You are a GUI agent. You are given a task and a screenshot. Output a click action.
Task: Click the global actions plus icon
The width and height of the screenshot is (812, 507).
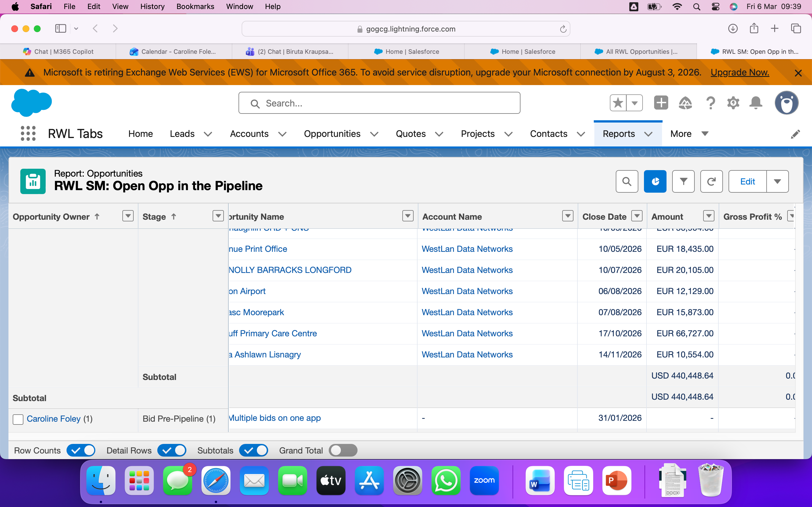pos(661,103)
